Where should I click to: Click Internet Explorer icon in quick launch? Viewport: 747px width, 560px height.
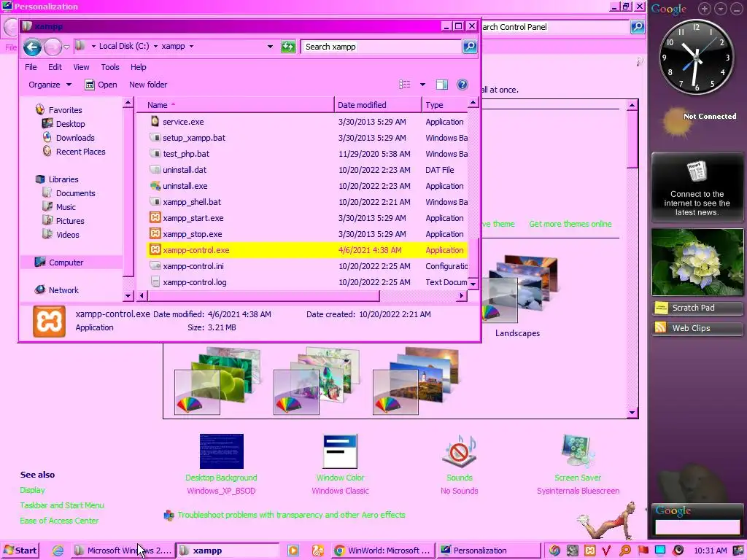(58, 551)
